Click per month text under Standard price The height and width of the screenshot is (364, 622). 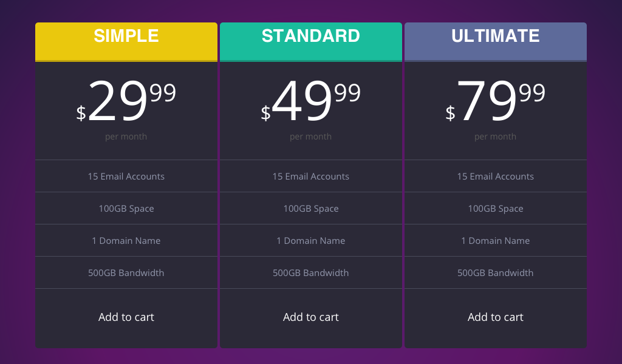tap(310, 136)
